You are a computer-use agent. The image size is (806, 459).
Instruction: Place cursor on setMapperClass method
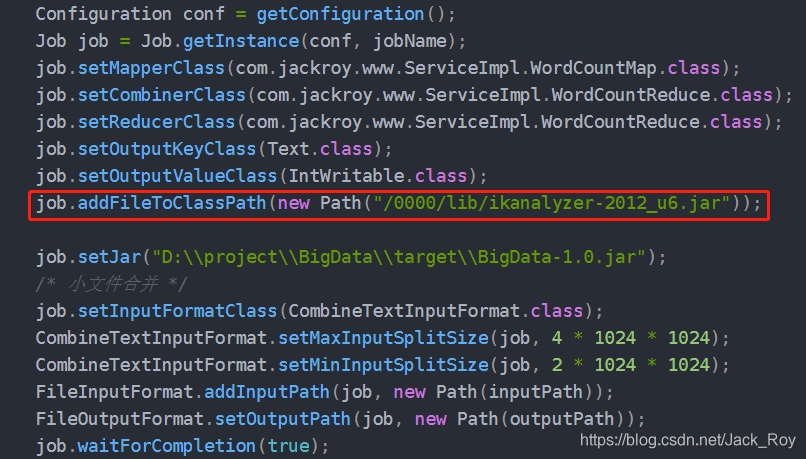[x=151, y=68]
